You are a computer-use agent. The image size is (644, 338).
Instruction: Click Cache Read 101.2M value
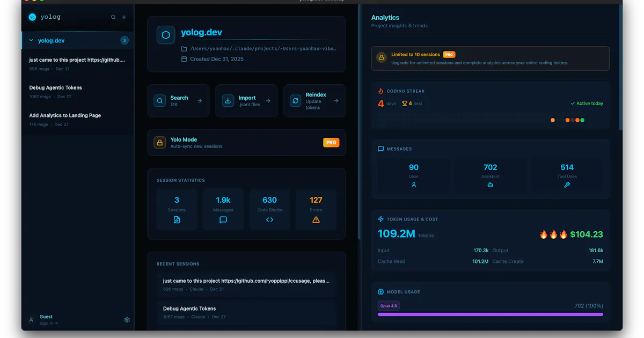(x=480, y=262)
